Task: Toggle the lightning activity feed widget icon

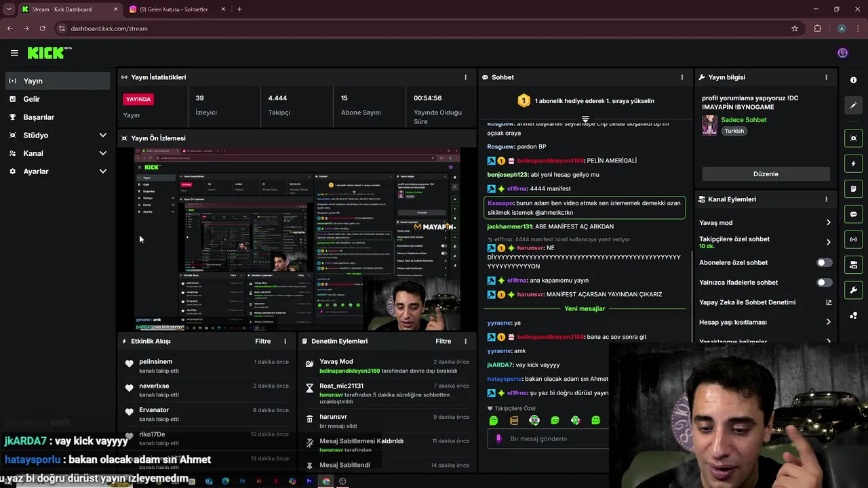Action: coord(853,164)
